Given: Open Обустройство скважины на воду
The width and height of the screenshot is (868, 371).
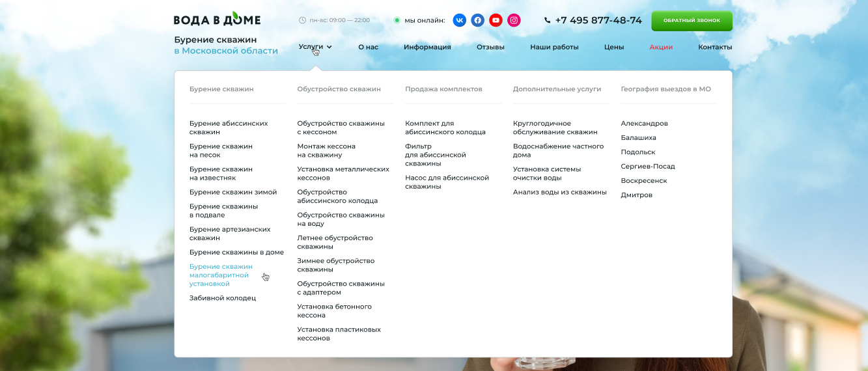Looking at the screenshot, I should click(x=341, y=219).
